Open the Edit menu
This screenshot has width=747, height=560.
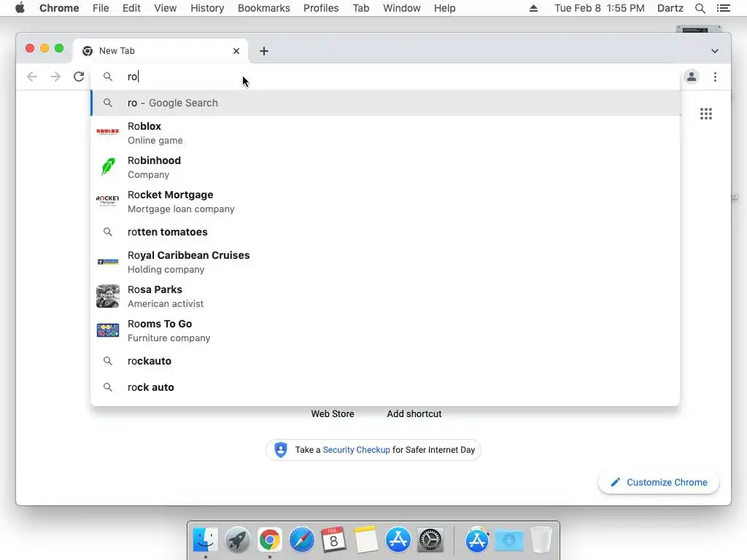(131, 8)
